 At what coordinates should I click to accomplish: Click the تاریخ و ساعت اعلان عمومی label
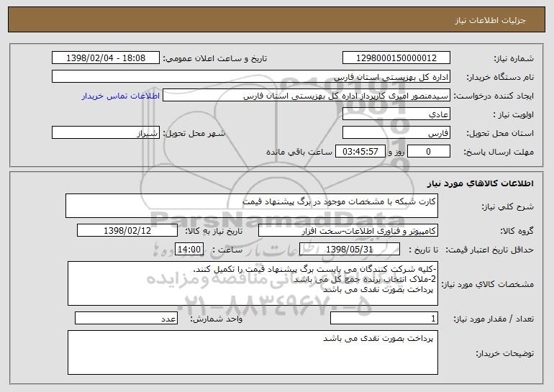tap(215, 59)
